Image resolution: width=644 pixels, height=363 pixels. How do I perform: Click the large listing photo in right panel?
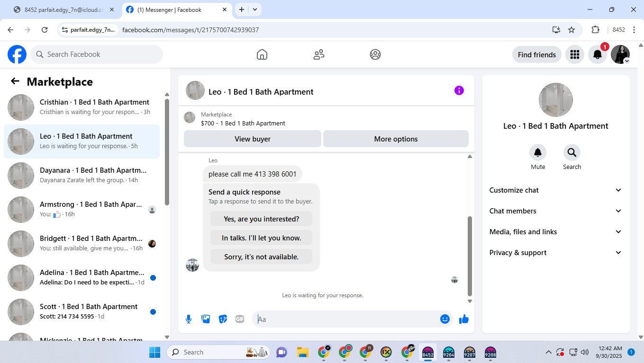click(x=556, y=100)
